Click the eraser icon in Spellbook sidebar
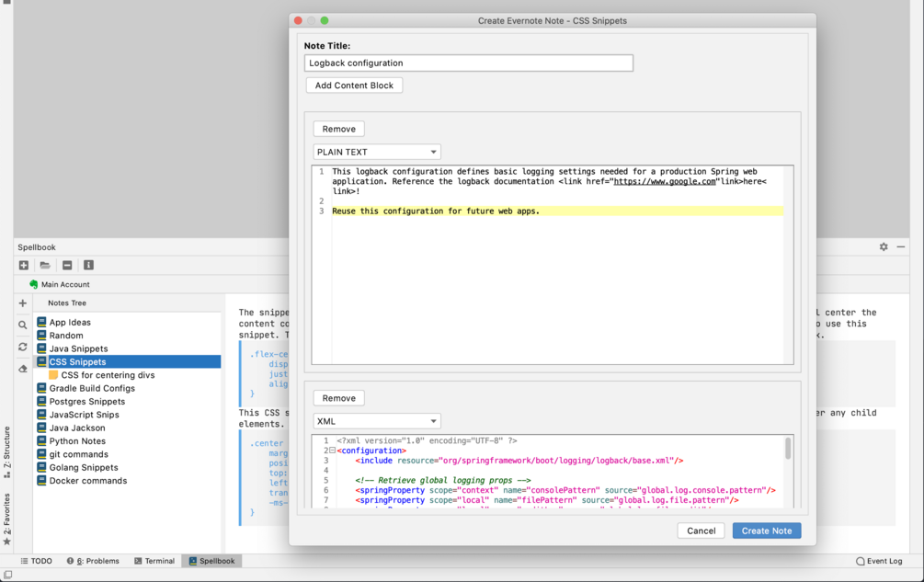This screenshot has width=924, height=582. 22,369
